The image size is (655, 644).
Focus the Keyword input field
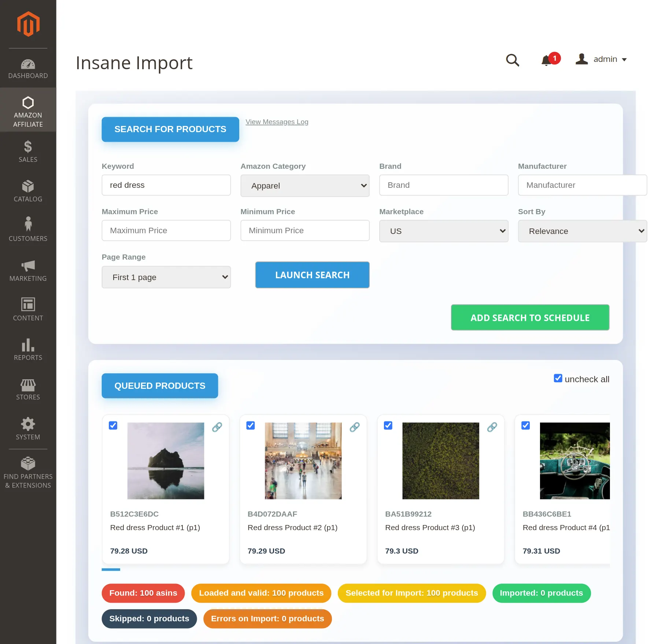pos(166,185)
